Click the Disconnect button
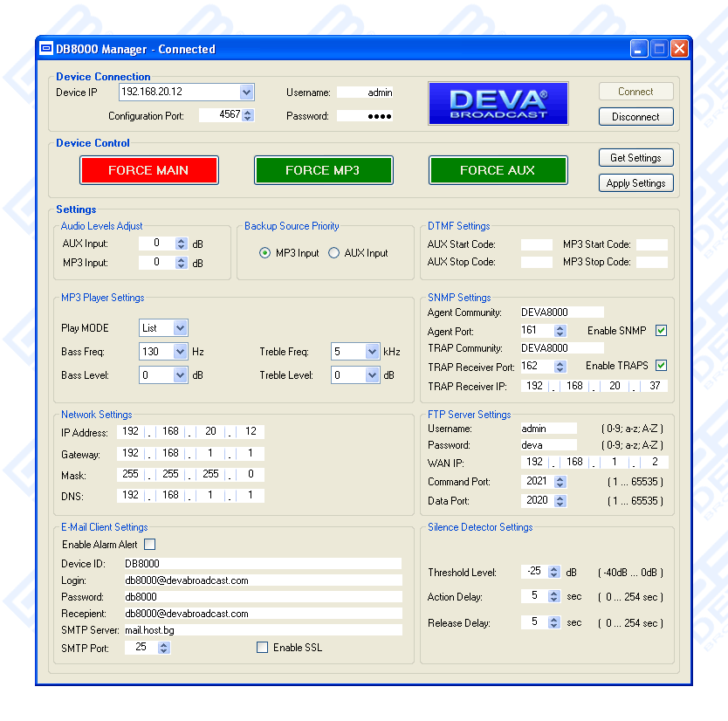This screenshot has width=728, height=721. [x=635, y=117]
